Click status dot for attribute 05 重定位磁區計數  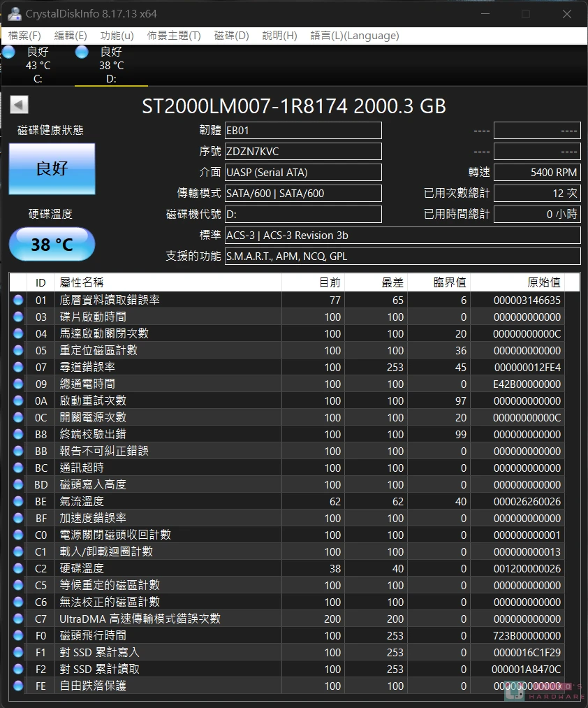point(18,350)
